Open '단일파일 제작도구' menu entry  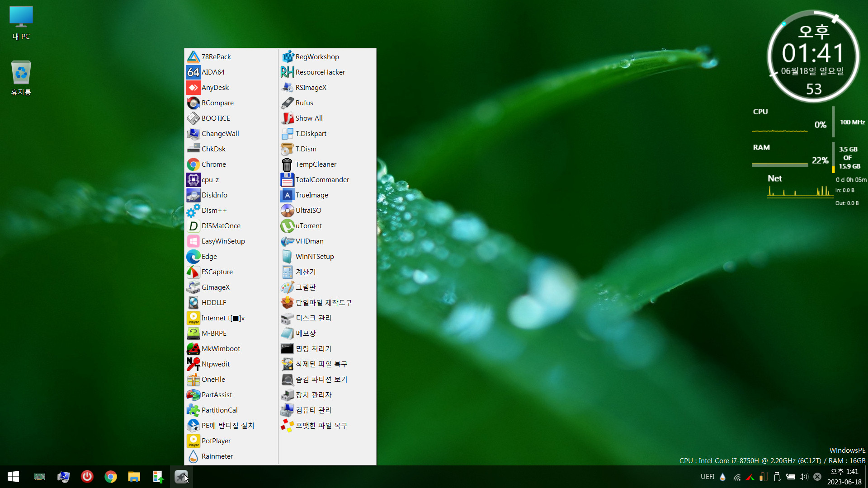coord(327,303)
